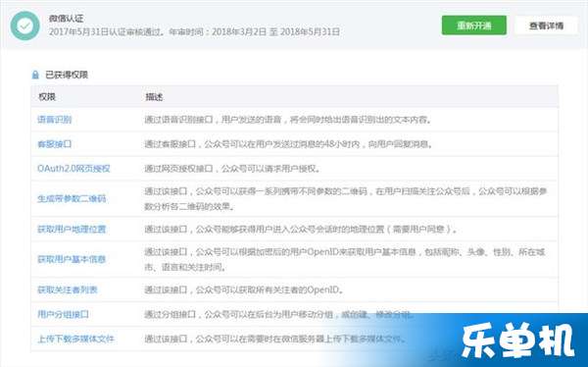588x367 pixels.
Task: Open 查看详情 for WeChat verification
Action: (546, 26)
